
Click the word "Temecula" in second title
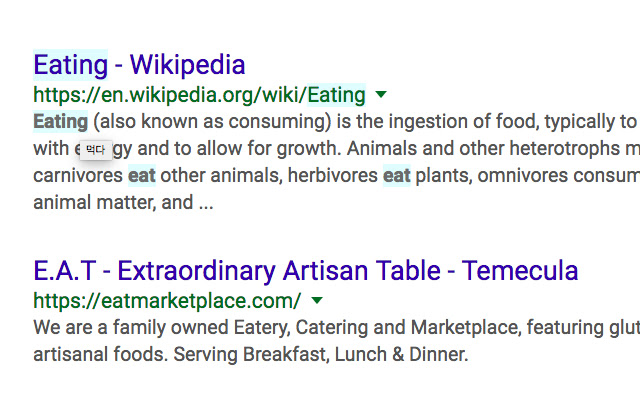[520, 271]
